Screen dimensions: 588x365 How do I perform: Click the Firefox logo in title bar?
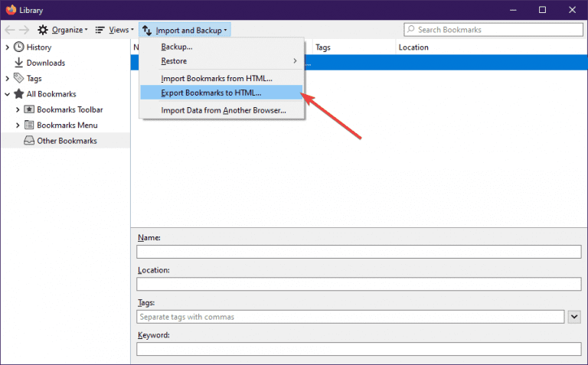(11, 10)
